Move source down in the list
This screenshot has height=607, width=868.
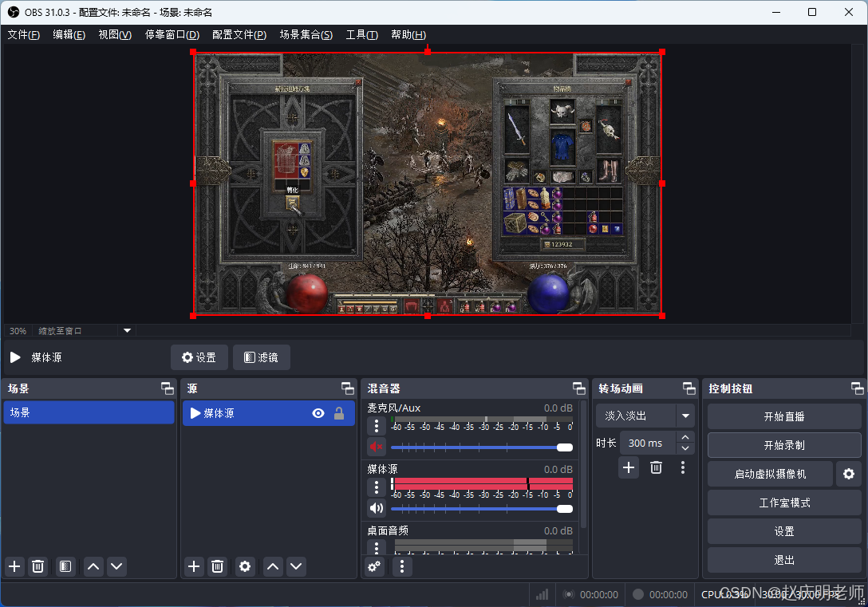click(296, 566)
